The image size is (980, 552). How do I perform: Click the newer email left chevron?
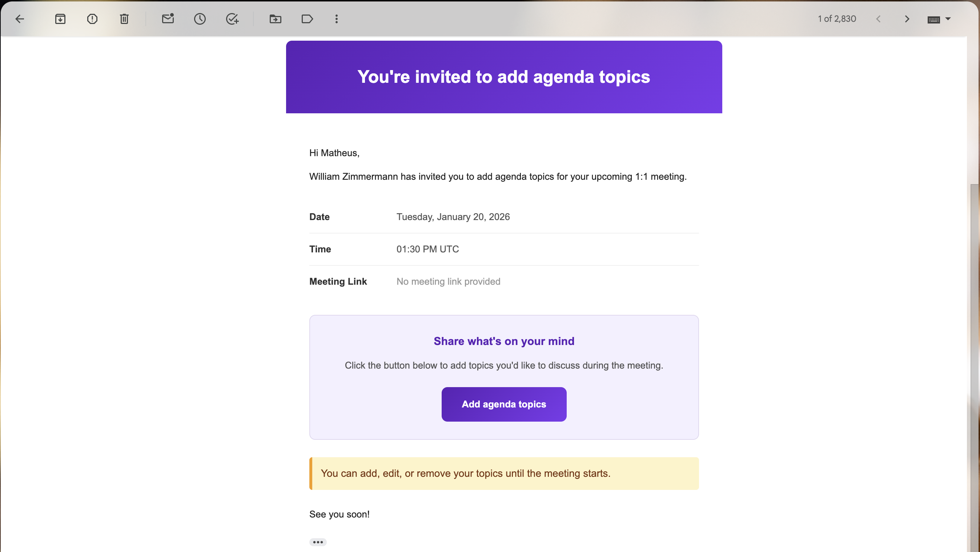pyautogui.click(x=878, y=19)
